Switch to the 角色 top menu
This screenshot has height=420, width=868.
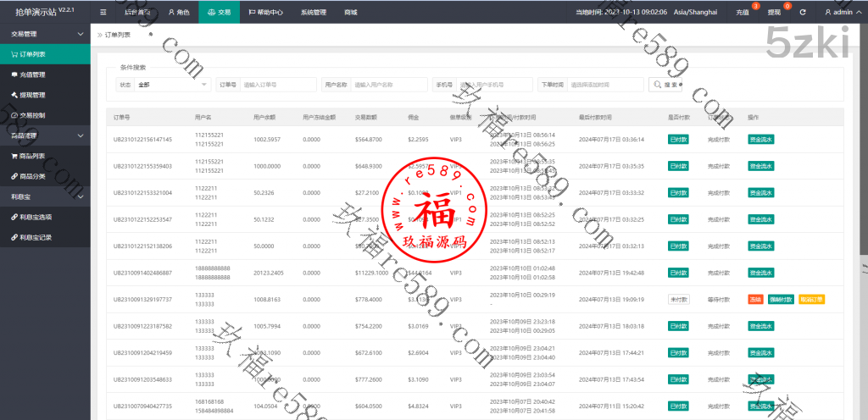coord(179,13)
